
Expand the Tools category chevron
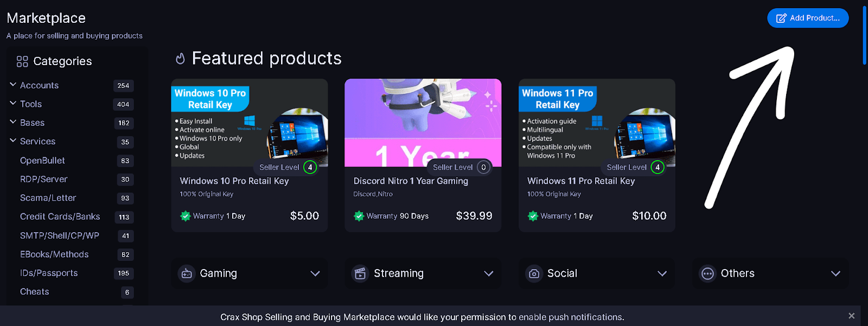[13, 103]
